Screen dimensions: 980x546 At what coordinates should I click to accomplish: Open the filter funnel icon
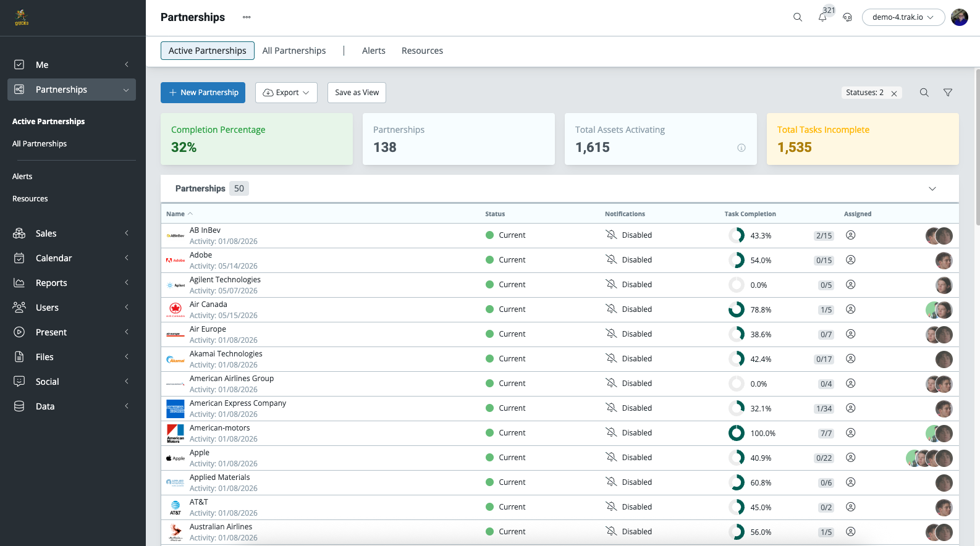click(948, 93)
